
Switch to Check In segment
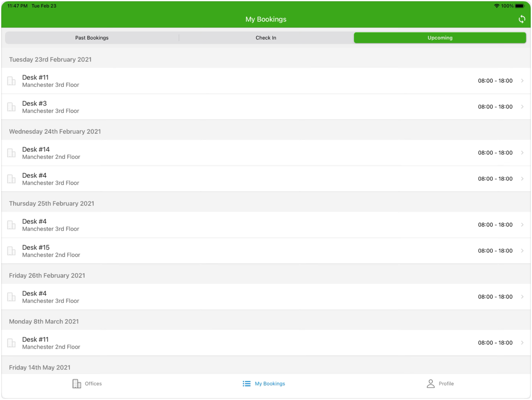pyautogui.click(x=266, y=38)
